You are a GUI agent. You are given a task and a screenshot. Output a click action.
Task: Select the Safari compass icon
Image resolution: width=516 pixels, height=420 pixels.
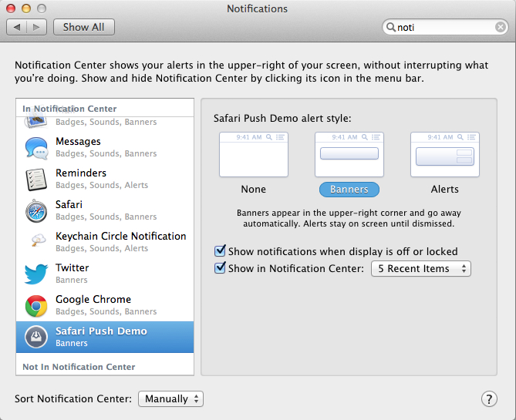[x=36, y=210]
